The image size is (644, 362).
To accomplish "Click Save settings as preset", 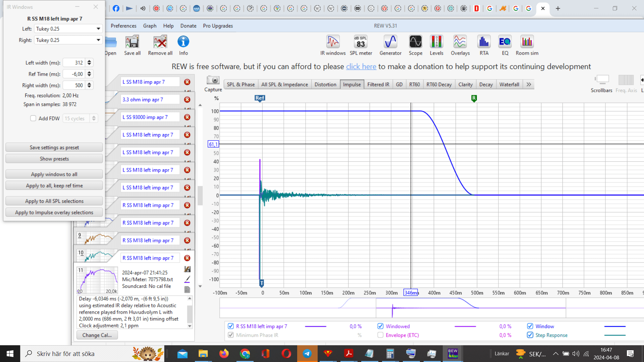I will (x=54, y=147).
